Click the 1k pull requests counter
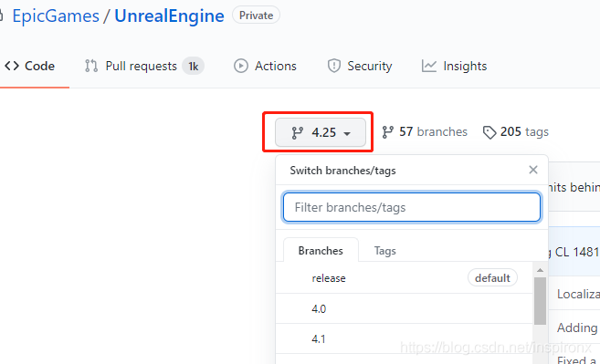This screenshot has width=600, height=364. point(194,67)
